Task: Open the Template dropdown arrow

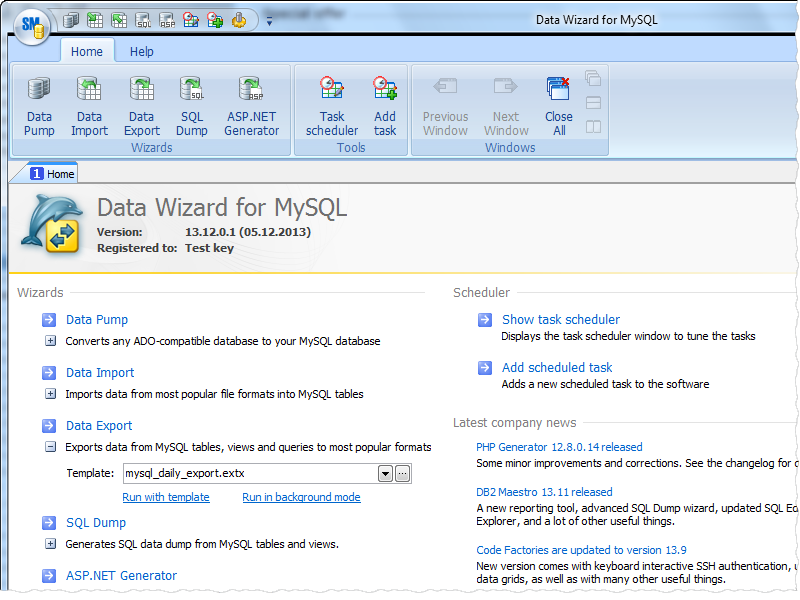Action: [385, 474]
